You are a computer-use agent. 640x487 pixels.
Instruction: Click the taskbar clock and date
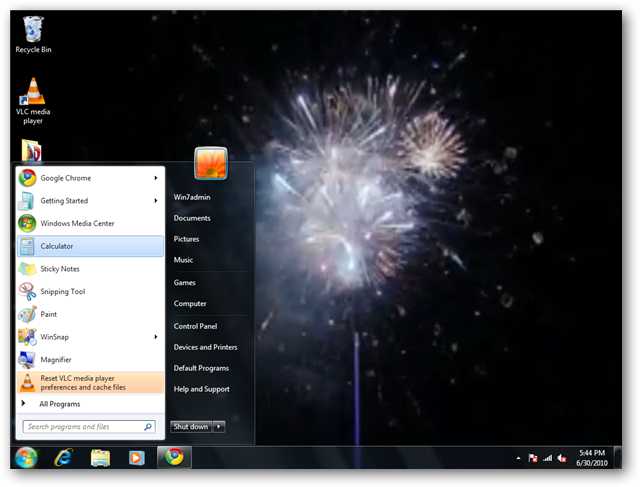click(592, 458)
